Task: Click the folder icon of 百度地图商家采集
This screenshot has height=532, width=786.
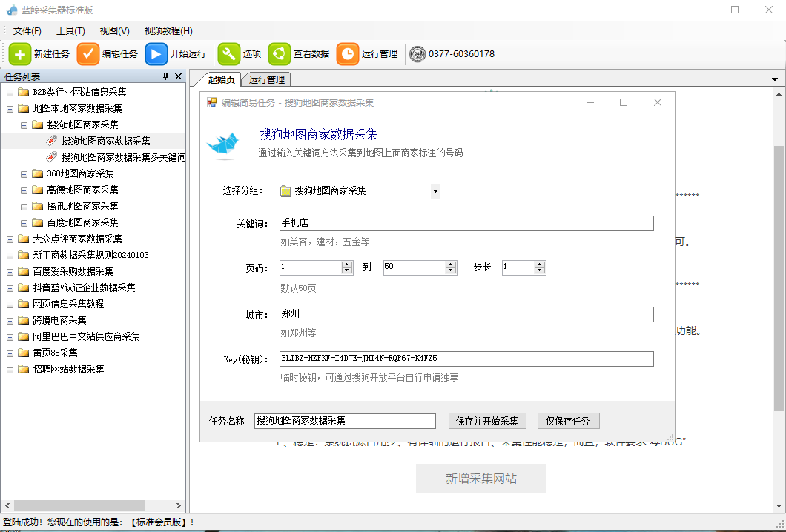Action: 37,222
